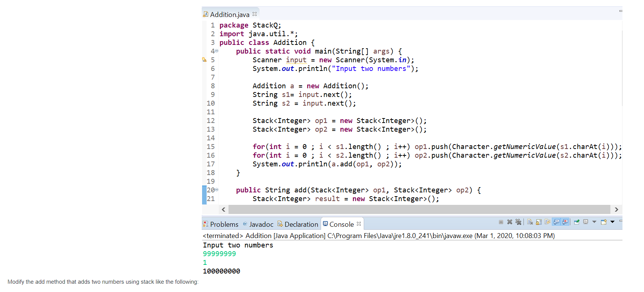Screen dimensions: 644x292
Task: Close the Console tab
Action: tap(359, 224)
